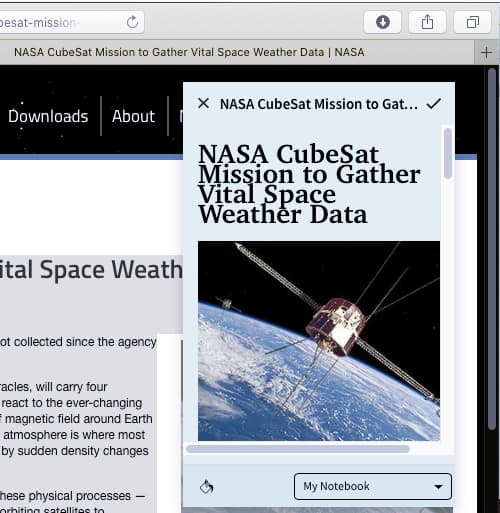Click the clipper preview vertical scrollbar
The width and height of the screenshot is (500, 513).
point(448,153)
